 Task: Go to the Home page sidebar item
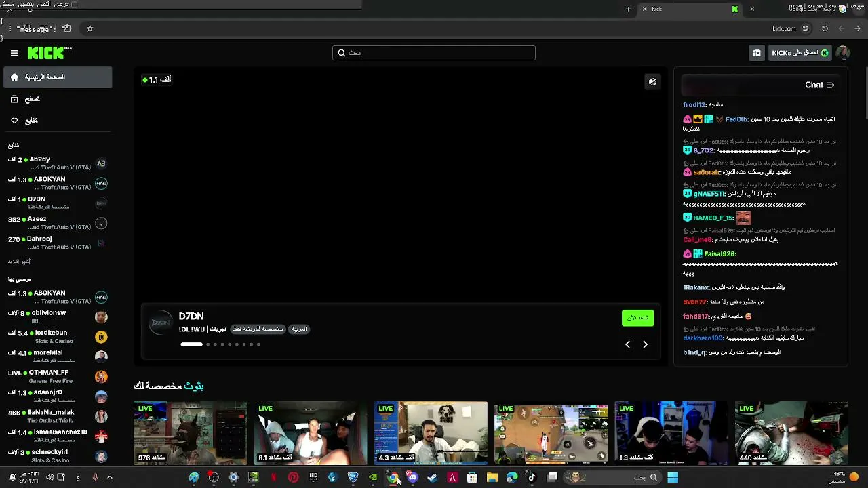pos(58,77)
